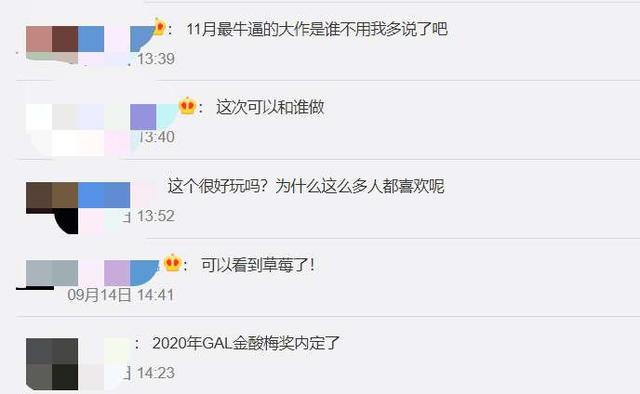640x394 pixels.
Task: Click comment text 11月最牛逼的大作是谁不用我多说了吧
Action: pos(317,29)
